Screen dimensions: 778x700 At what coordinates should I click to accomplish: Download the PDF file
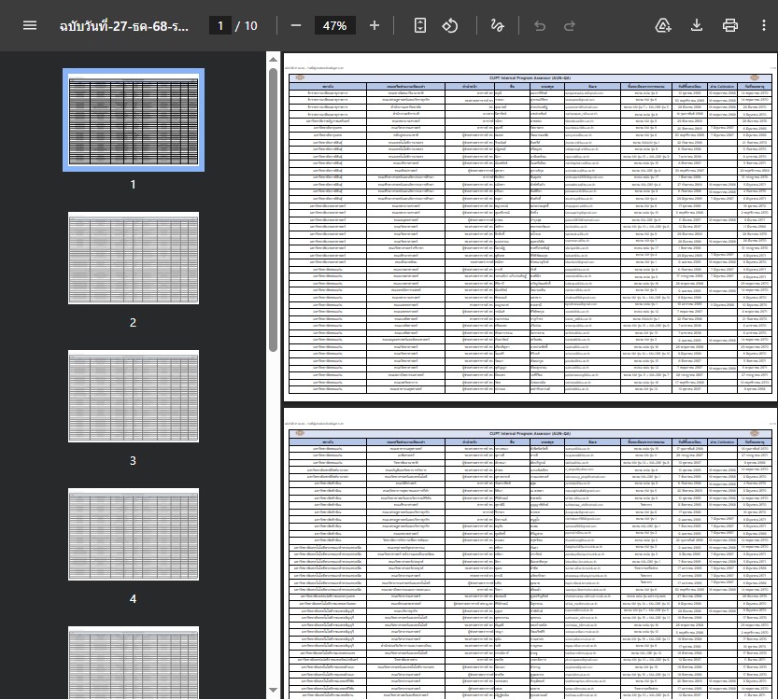(697, 25)
